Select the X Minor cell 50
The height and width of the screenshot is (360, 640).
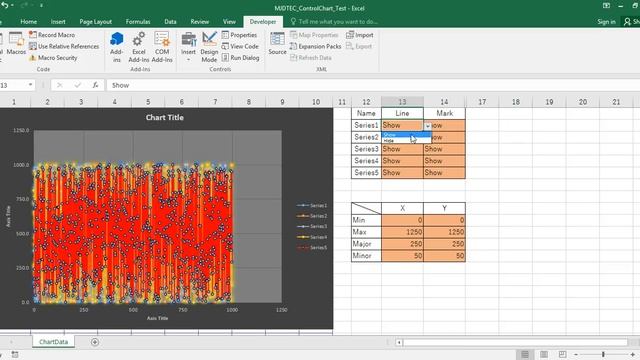tap(402, 256)
